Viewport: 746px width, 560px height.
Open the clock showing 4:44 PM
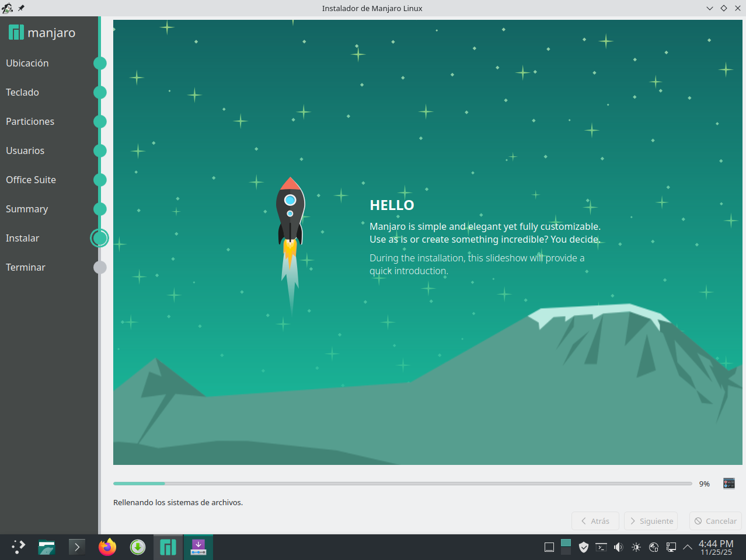pos(716,547)
